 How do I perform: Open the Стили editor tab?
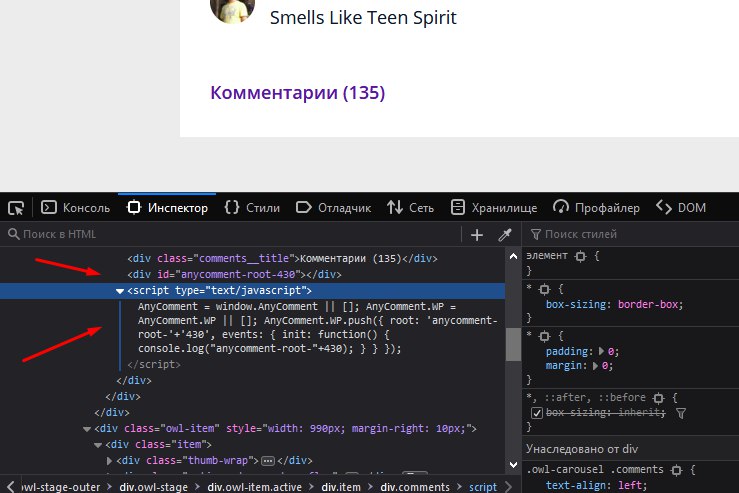pos(252,208)
